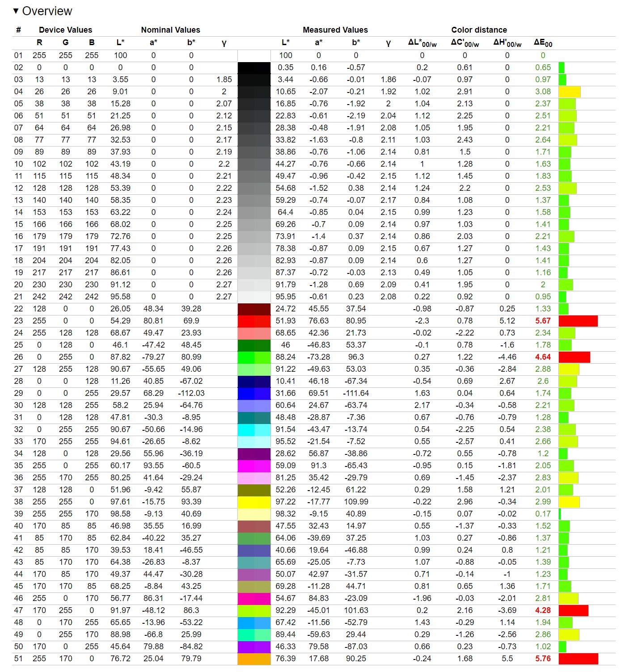Click nominal L* value 53.39
The height and width of the screenshot is (672, 642).
coord(120,188)
